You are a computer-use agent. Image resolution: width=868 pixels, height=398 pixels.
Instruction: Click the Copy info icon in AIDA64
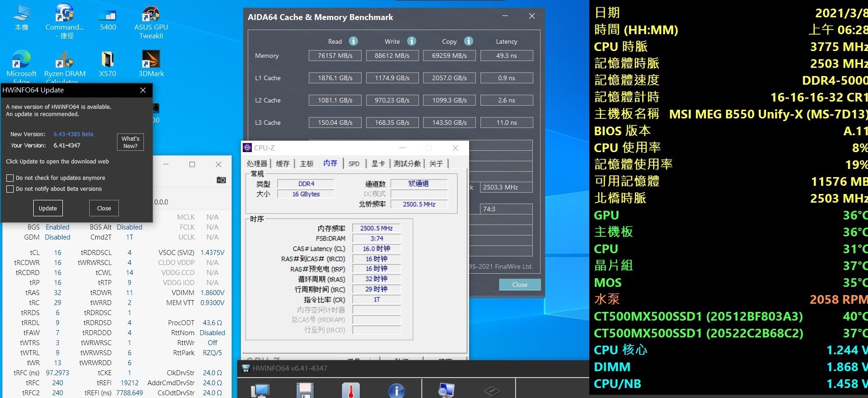tap(469, 41)
